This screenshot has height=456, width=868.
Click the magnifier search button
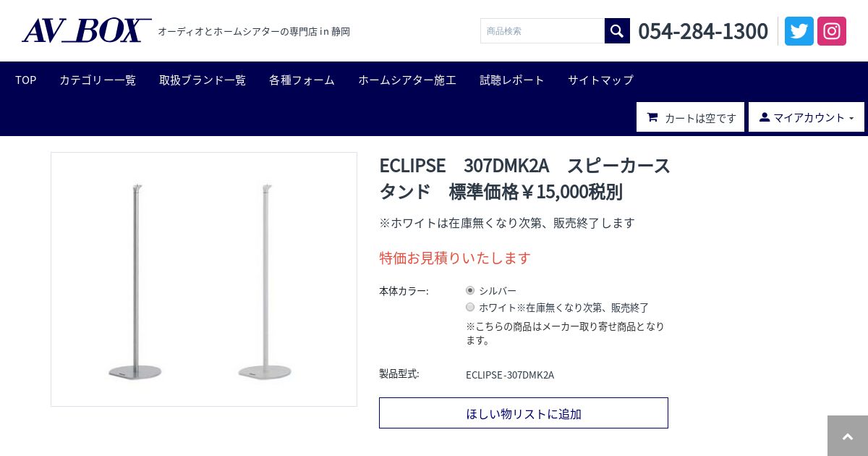(617, 31)
